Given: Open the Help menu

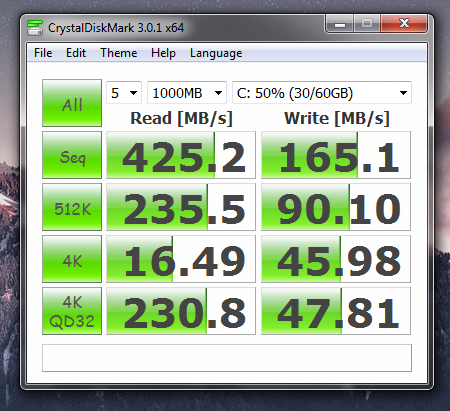Looking at the screenshot, I should (163, 53).
